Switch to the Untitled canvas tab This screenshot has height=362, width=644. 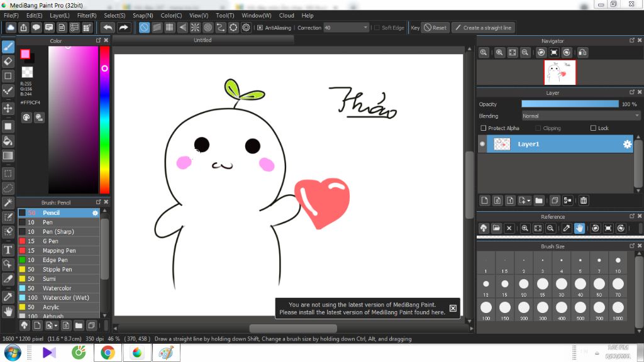pyautogui.click(x=203, y=40)
